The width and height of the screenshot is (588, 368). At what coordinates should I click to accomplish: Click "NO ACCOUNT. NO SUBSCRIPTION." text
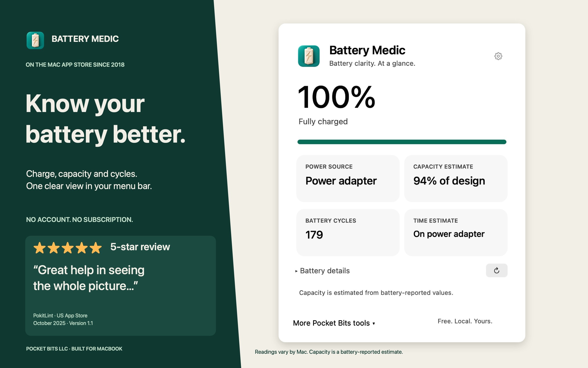79,219
